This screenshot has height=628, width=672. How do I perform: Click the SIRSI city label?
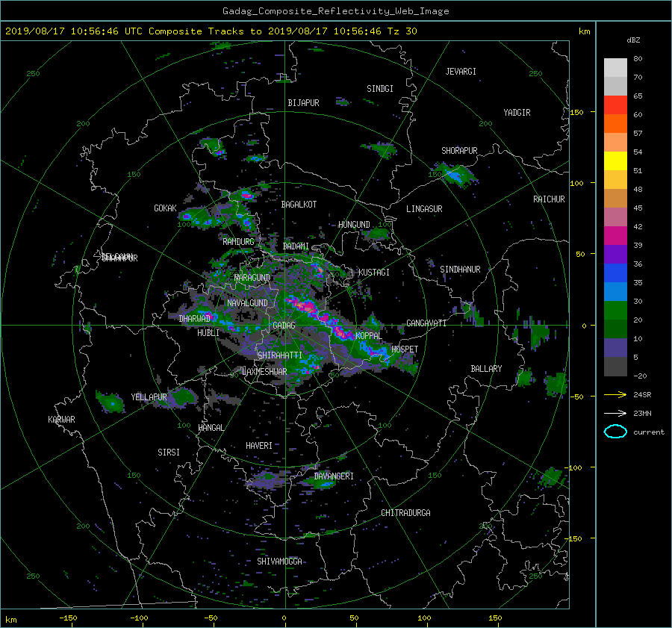[169, 453]
